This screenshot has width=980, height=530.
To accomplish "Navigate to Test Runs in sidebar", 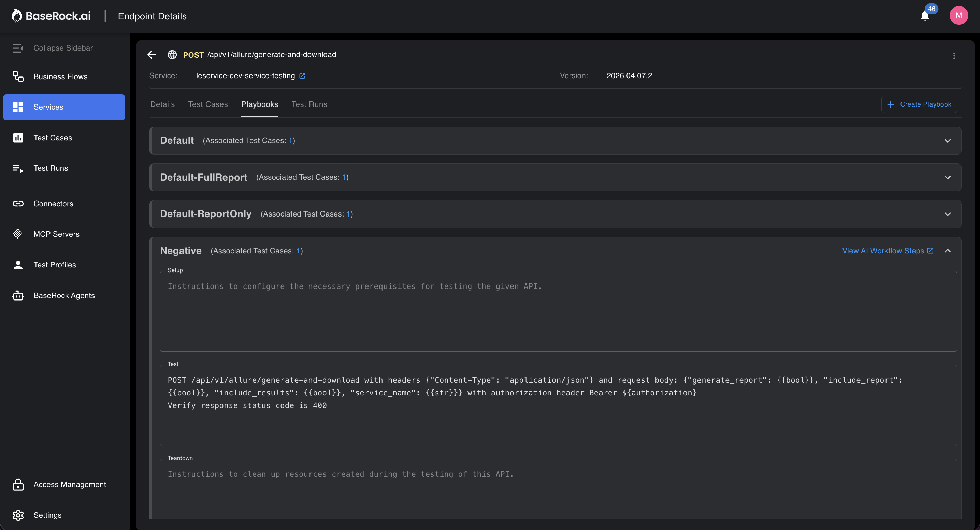I will (x=50, y=168).
